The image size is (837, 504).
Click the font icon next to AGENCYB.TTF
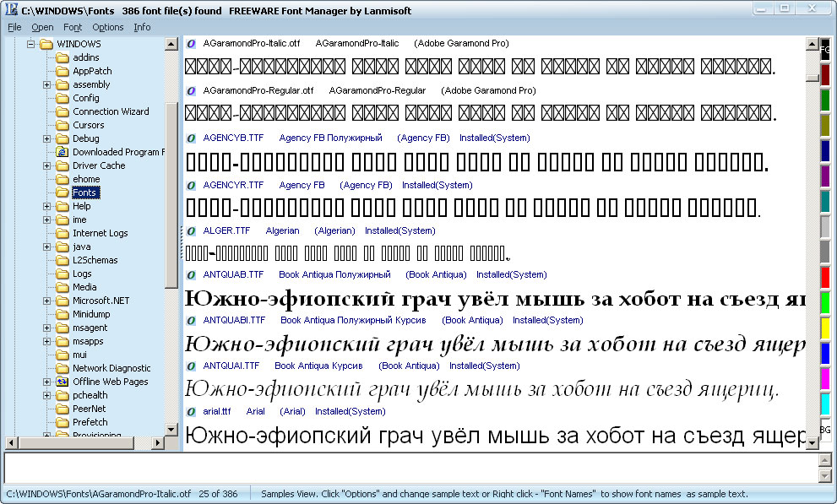click(191, 138)
